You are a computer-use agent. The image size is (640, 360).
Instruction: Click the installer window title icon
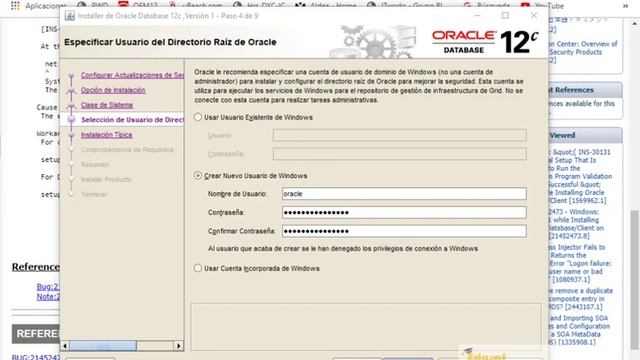pos(70,16)
